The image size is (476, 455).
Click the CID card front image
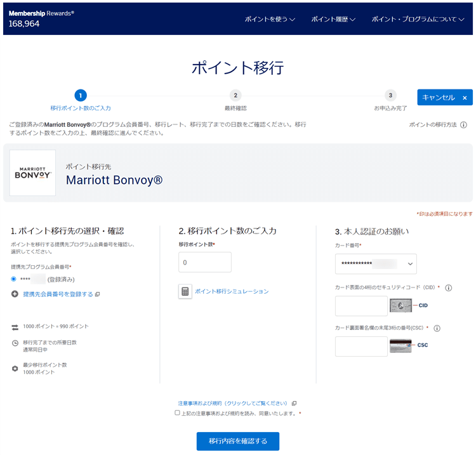[x=400, y=306]
